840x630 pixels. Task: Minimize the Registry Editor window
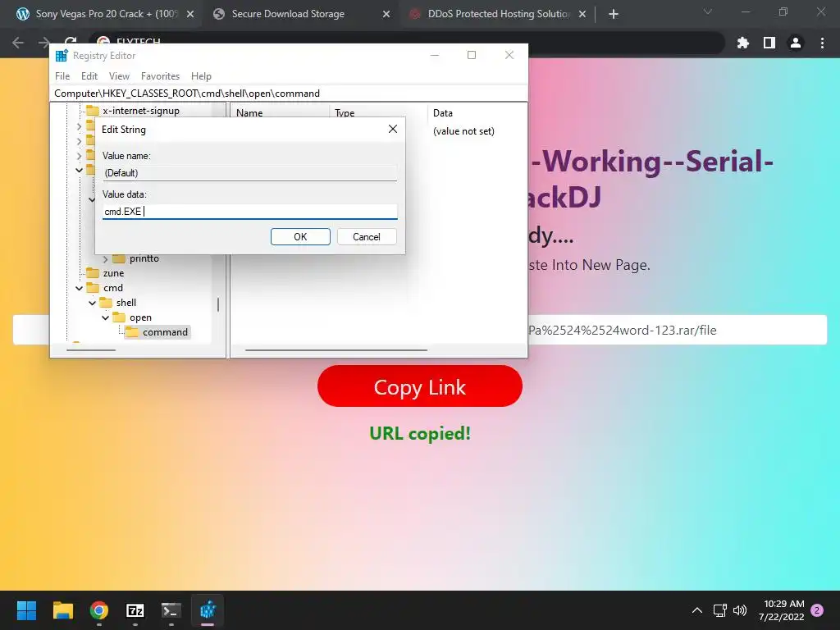(435, 55)
